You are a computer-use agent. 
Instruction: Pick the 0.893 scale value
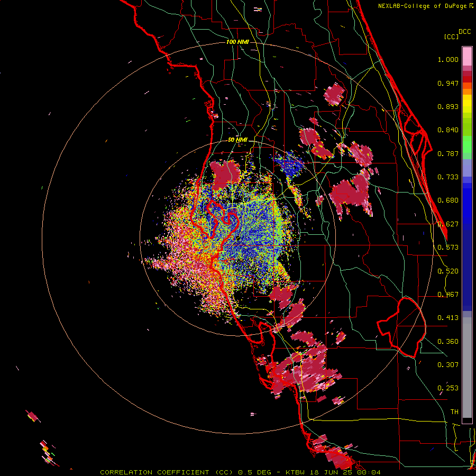448,106
